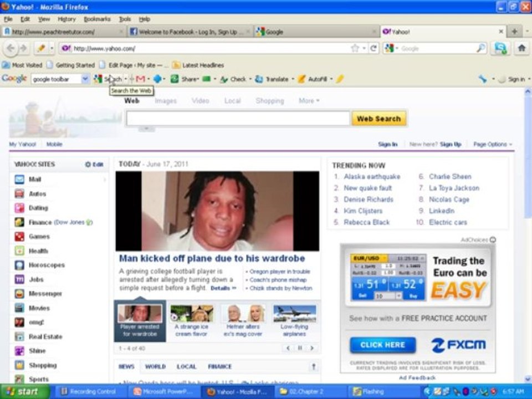Screen dimensions: 532x399
Task: Click the Reload page icon
Action: pyautogui.click(x=374, y=48)
